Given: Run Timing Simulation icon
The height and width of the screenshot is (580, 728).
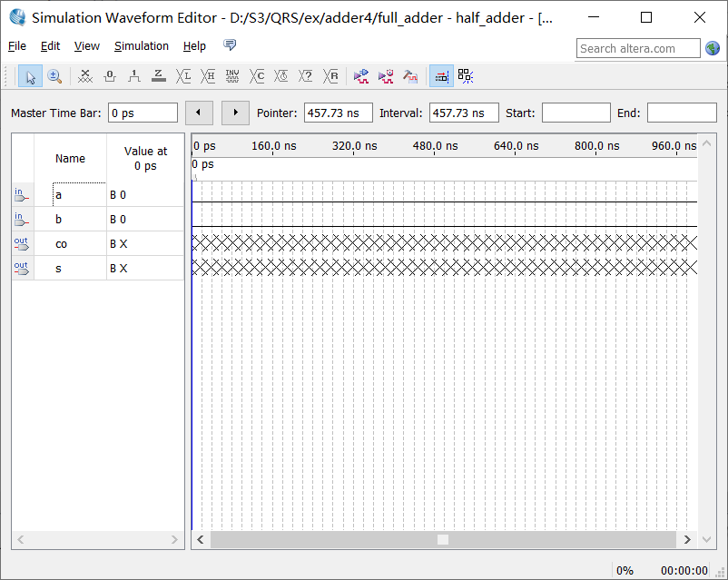Looking at the screenshot, I should coord(386,76).
